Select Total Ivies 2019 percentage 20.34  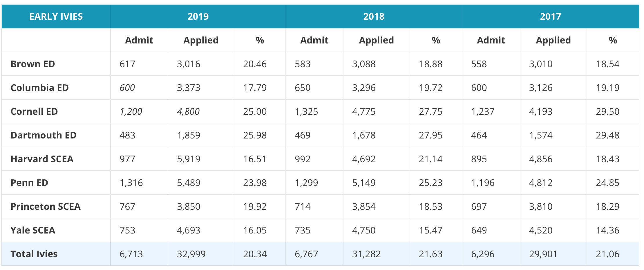[255, 254]
